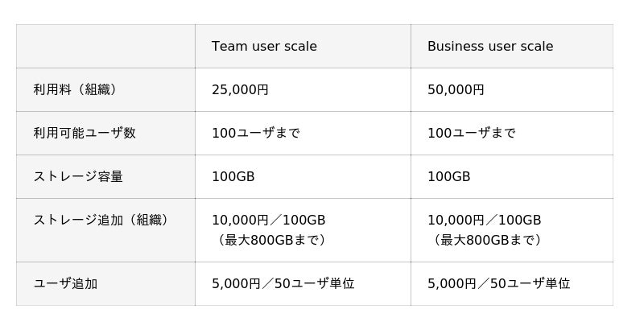Click the empty top-left header cell
The width and height of the screenshot is (644, 330).
(x=105, y=47)
